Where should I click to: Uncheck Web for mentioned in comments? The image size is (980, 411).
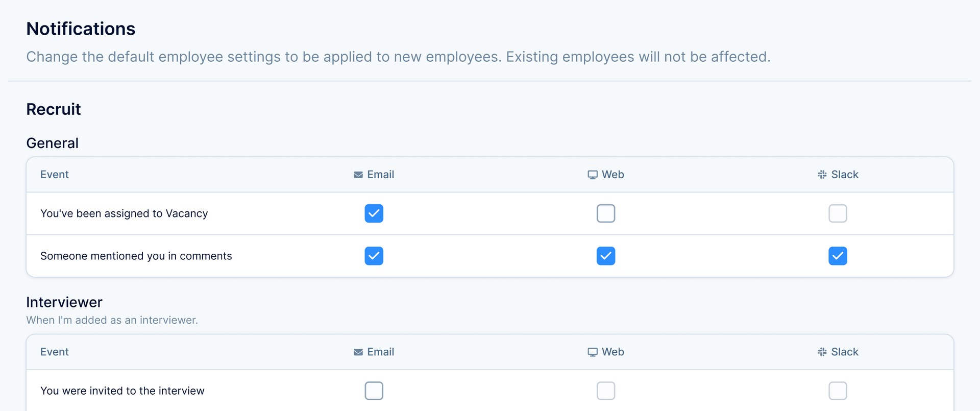[606, 256]
